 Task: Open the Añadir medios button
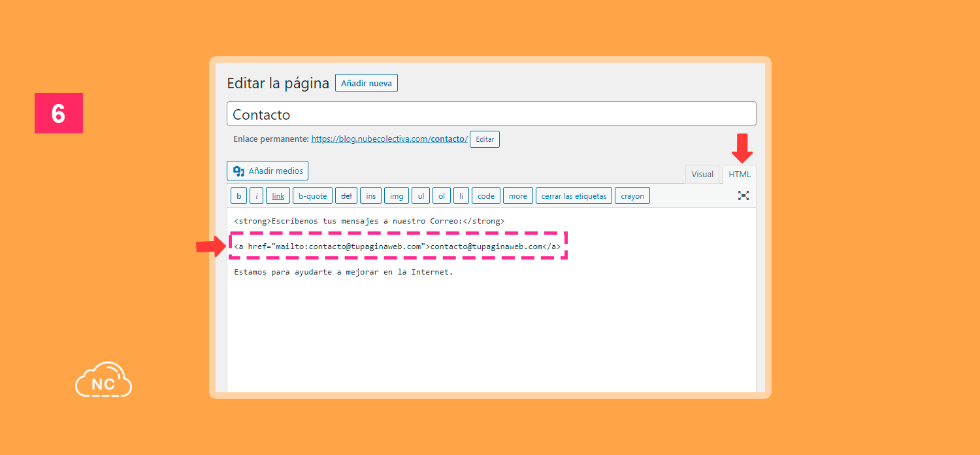268,171
